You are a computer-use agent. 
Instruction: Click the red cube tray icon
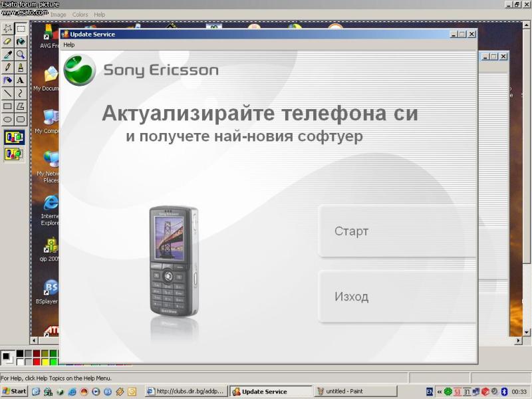(485, 392)
